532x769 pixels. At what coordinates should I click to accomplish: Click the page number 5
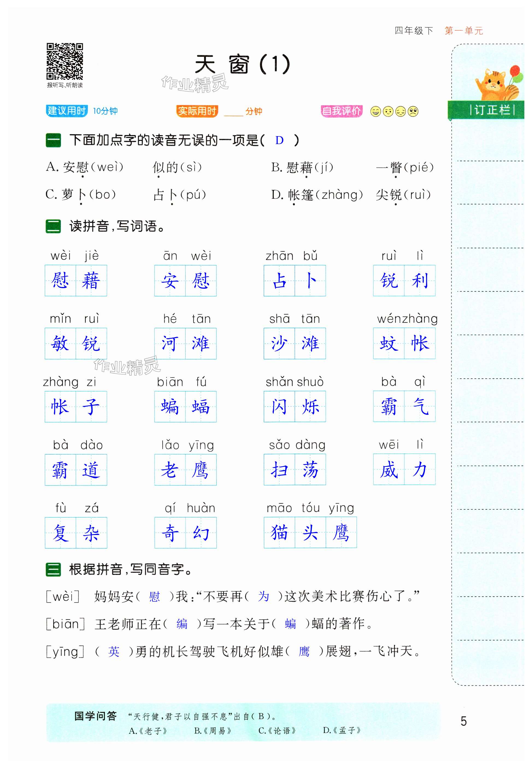click(463, 721)
